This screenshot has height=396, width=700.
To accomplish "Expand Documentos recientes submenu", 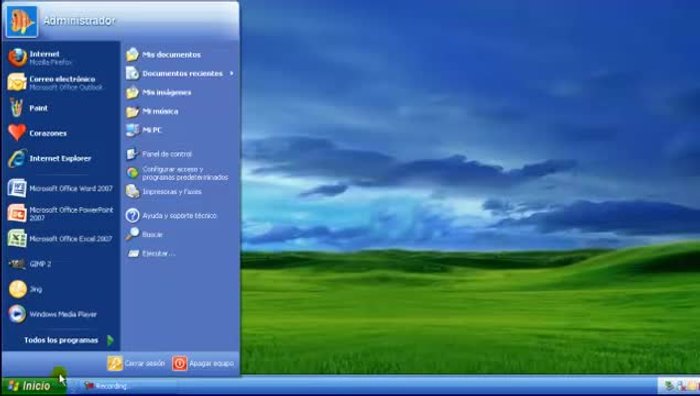I will (180, 73).
